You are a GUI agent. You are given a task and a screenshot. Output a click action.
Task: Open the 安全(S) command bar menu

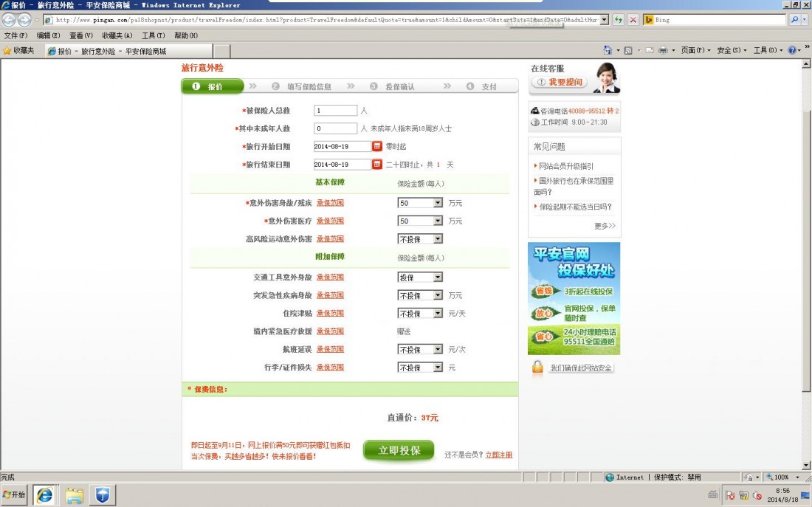[x=732, y=50]
